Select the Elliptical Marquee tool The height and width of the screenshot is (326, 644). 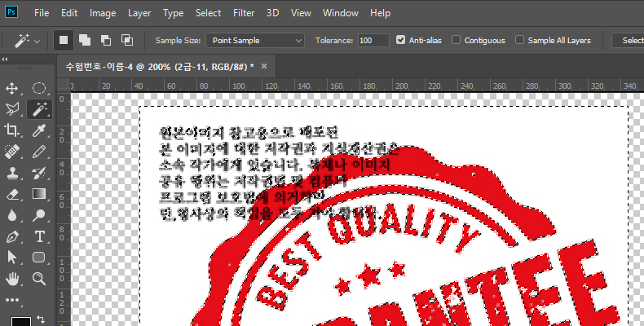pyautogui.click(x=39, y=88)
